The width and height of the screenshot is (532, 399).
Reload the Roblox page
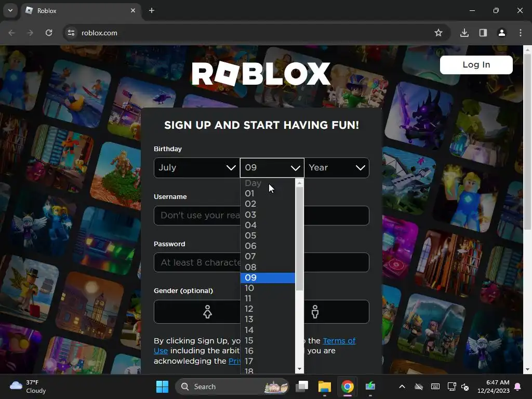[49, 33]
